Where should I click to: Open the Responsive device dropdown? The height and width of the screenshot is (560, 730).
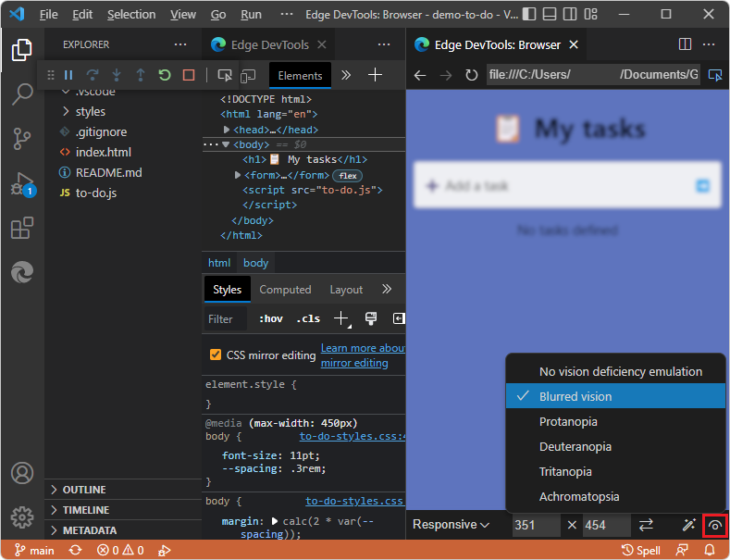pos(451,525)
